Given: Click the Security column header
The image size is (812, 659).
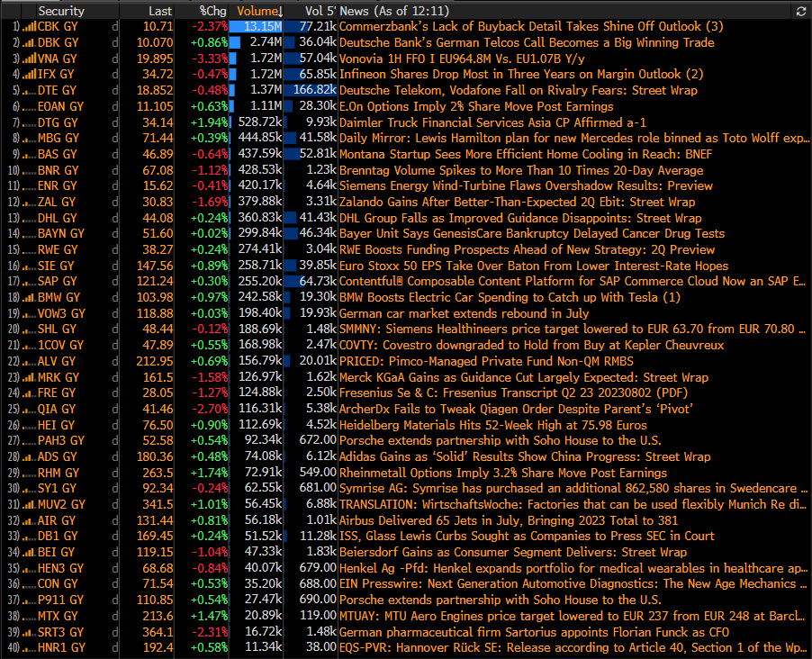Looking at the screenshot, I should pyautogui.click(x=61, y=11).
